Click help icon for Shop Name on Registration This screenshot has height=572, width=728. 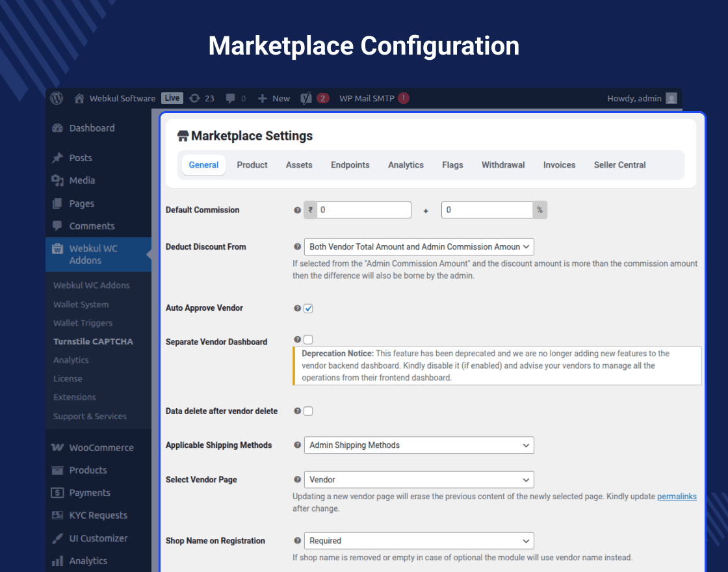[x=298, y=540]
